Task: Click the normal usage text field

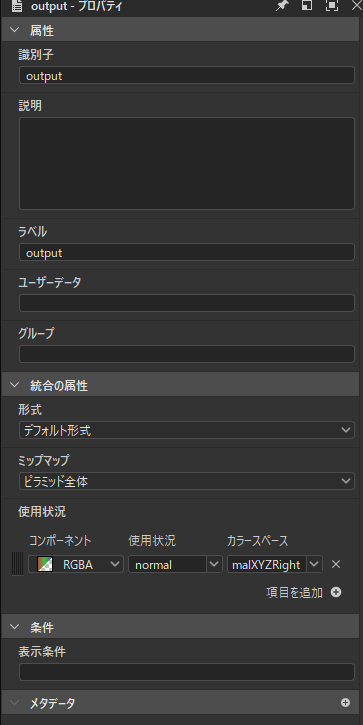Action: 167,564
